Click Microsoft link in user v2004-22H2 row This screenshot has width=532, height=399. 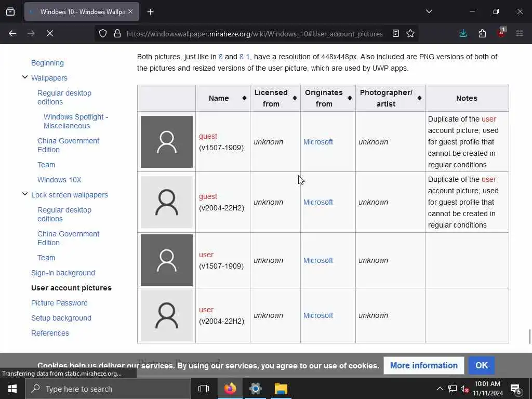[x=318, y=315]
